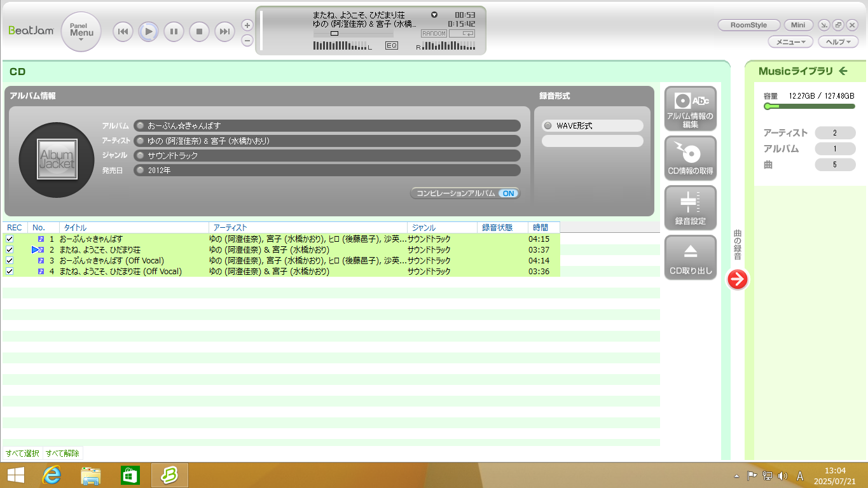Sort the track list by タイトル column
The height and width of the screenshot is (488, 868).
134,228
